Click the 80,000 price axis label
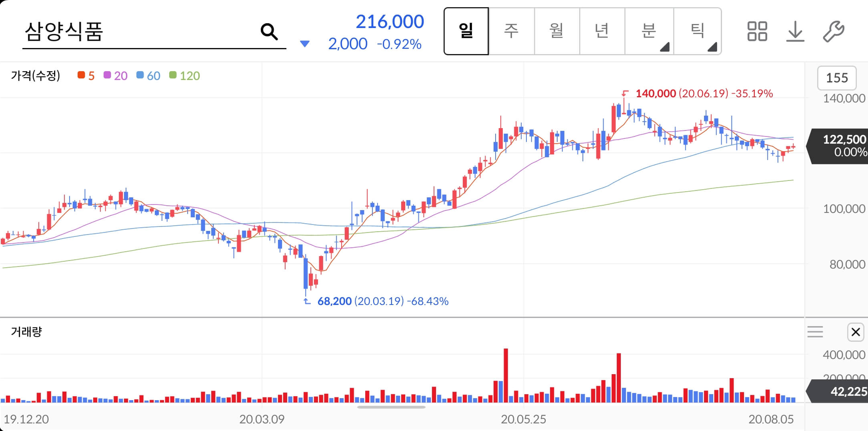Image resolution: width=868 pixels, height=431 pixels. (x=847, y=264)
